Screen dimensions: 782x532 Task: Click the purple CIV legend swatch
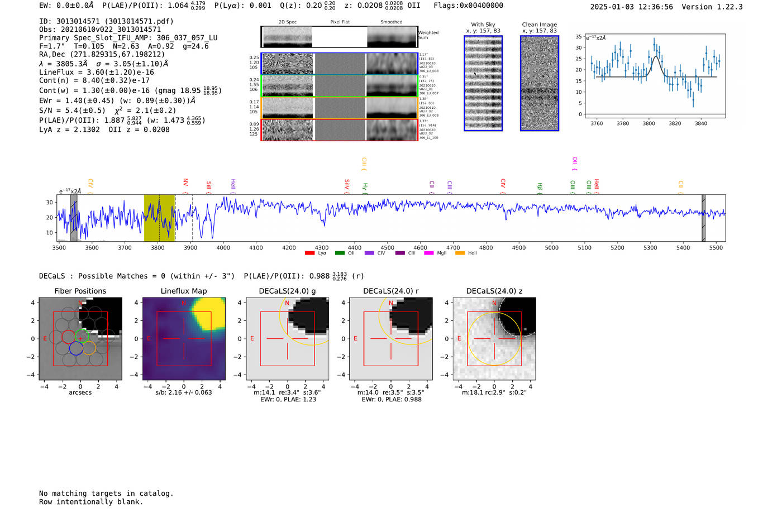[369, 253]
